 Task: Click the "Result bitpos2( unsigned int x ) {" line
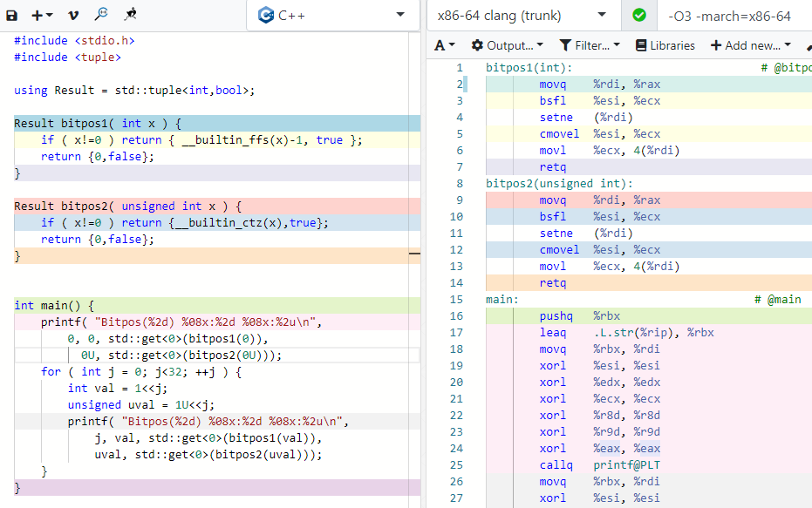[x=127, y=207]
